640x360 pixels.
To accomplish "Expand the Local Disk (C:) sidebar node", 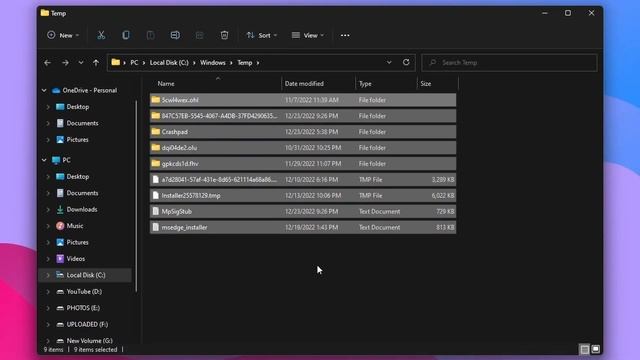I will pyautogui.click(x=48, y=276).
